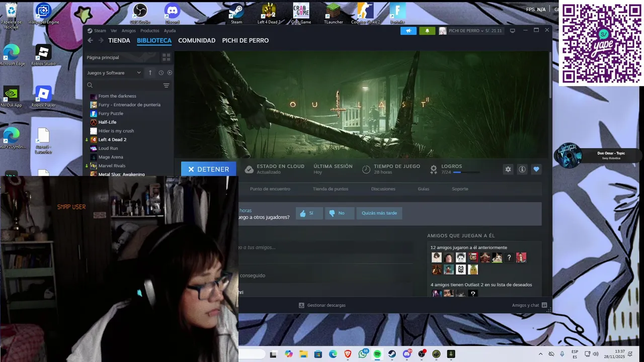Select From the darkness in library list
The image size is (644, 362).
point(117,96)
